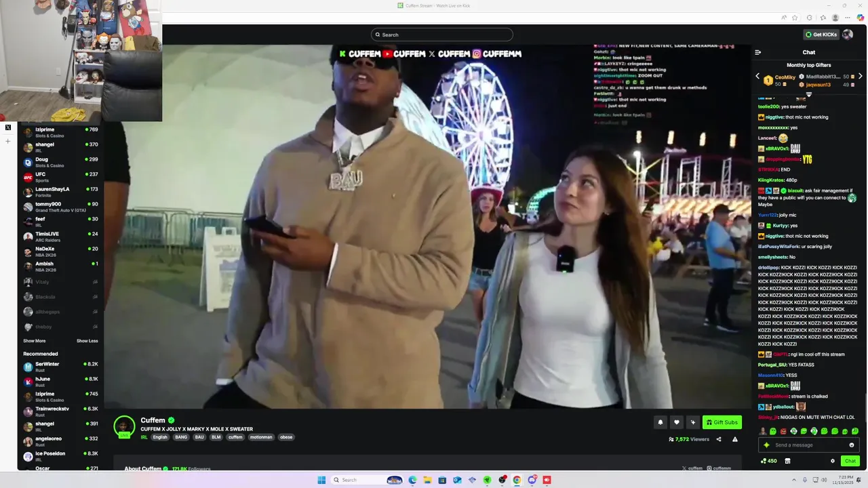Open SerWinter in Recommended channels
Screen dimensions: 868x488
tap(61, 366)
